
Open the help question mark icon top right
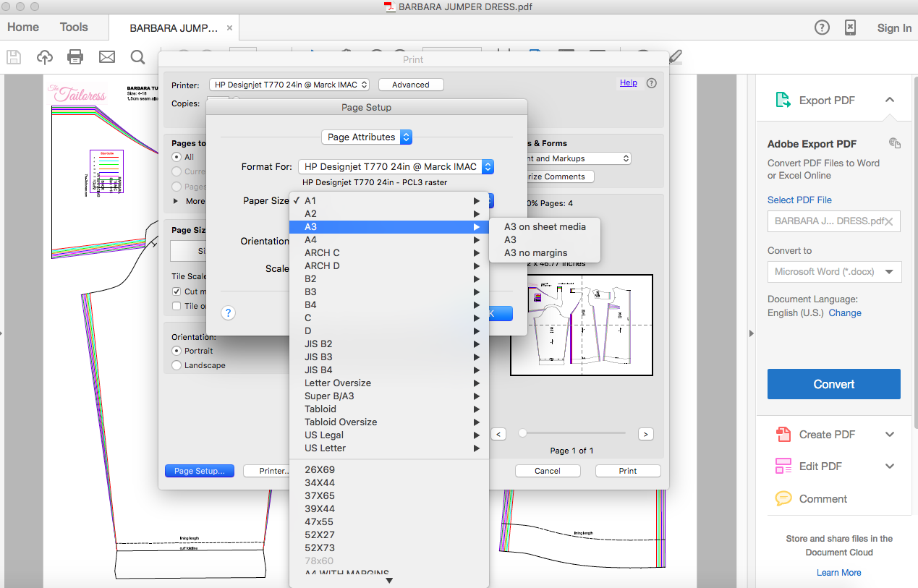tap(822, 27)
